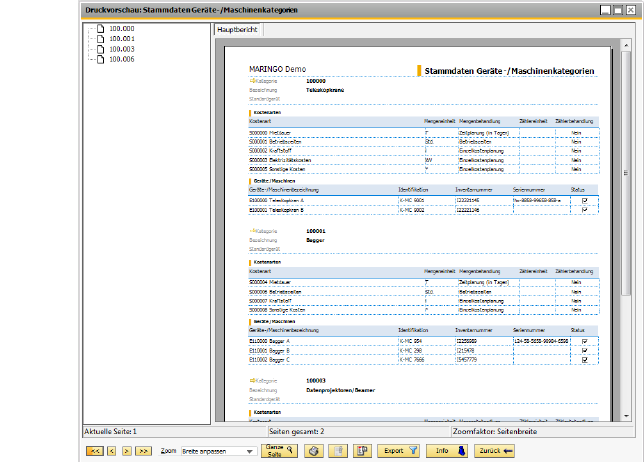Image resolution: width=644 pixels, height=462 pixels.
Task: Click the arrow icon beside Kategorie 100003
Action: (252, 381)
